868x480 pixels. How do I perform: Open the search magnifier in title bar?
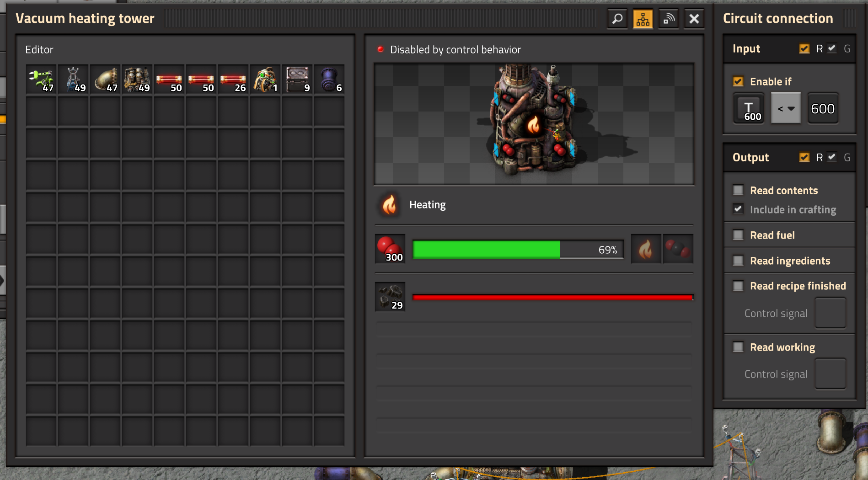coord(617,19)
